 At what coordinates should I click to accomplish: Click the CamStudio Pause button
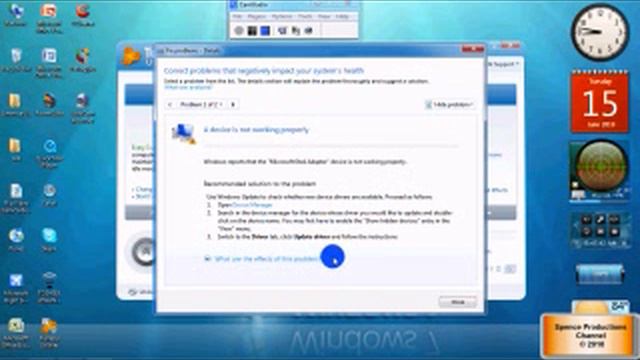[x=252, y=31]
